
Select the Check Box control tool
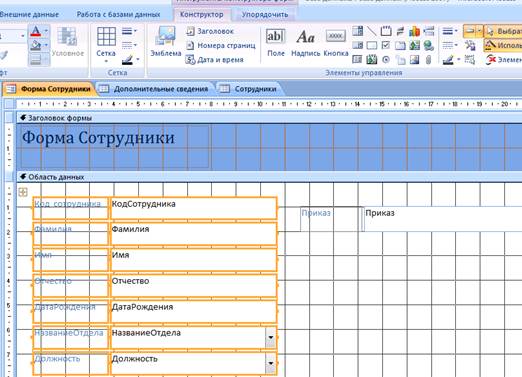[386, 45]
